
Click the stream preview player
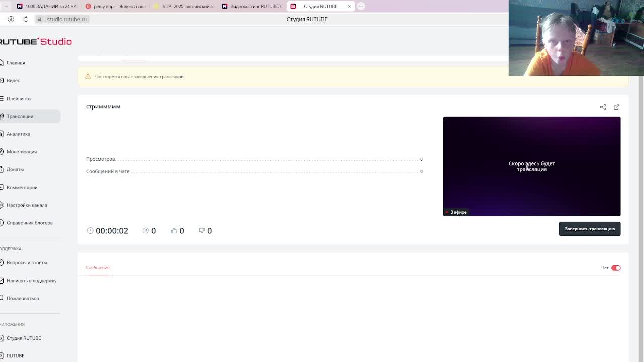point(532,166)
